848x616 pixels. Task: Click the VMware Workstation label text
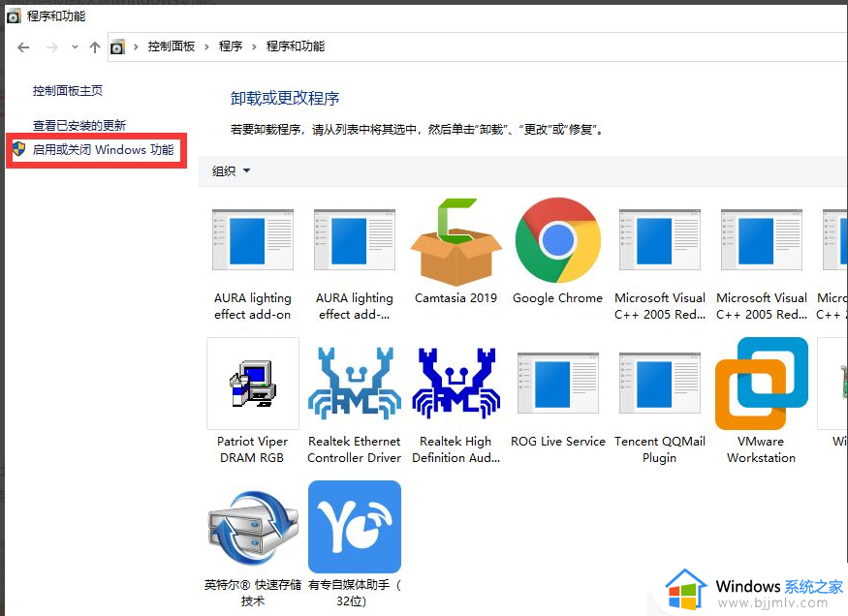pos(761,449)
